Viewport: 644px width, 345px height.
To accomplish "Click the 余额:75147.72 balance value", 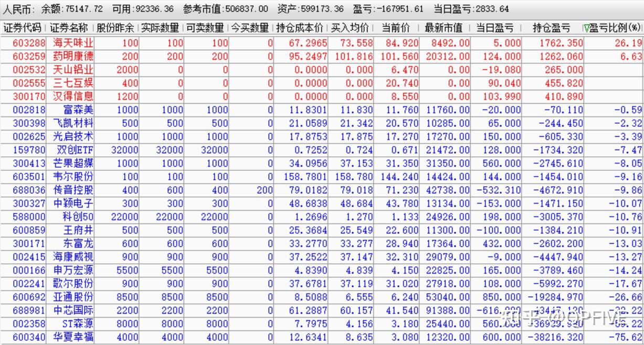I will pos(72,9).
